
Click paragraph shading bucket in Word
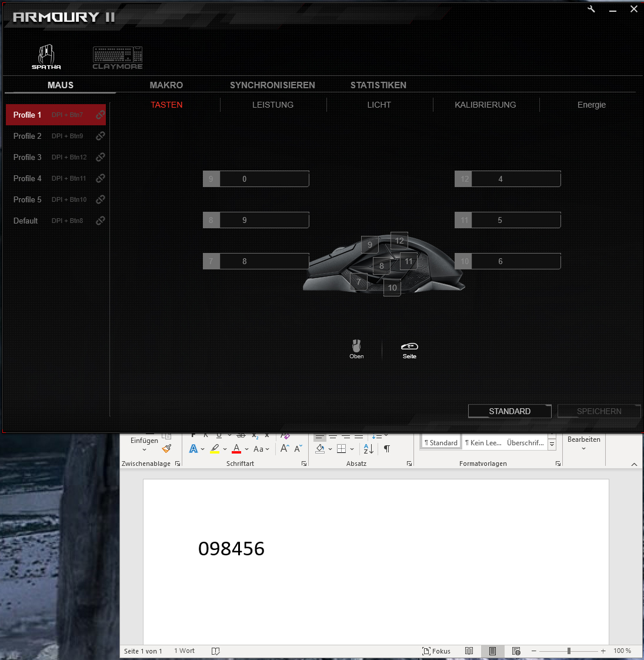pyautogui.click(x=320, y=449)
